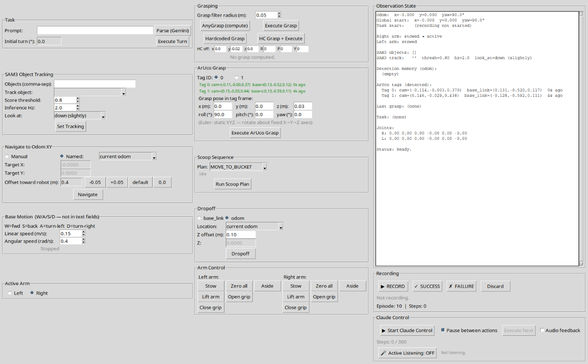Switch Dropoff frame to base_link
The image size is (588, 364).
(199, 218)
